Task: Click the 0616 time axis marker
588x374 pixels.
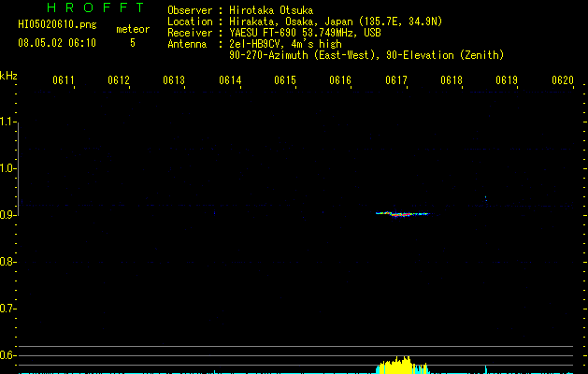Action: point(340,80)
